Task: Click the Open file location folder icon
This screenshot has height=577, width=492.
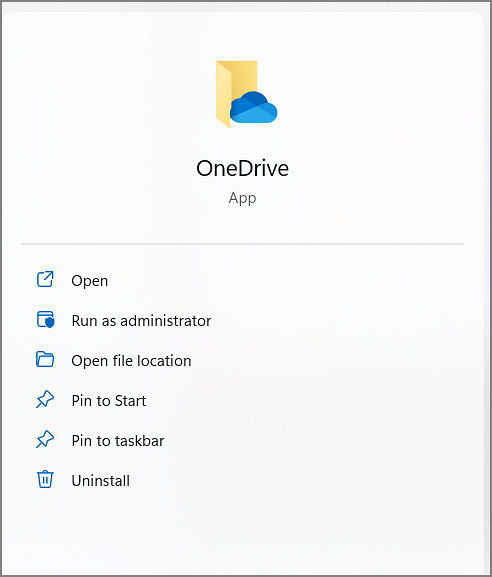Action: [45, 359]
